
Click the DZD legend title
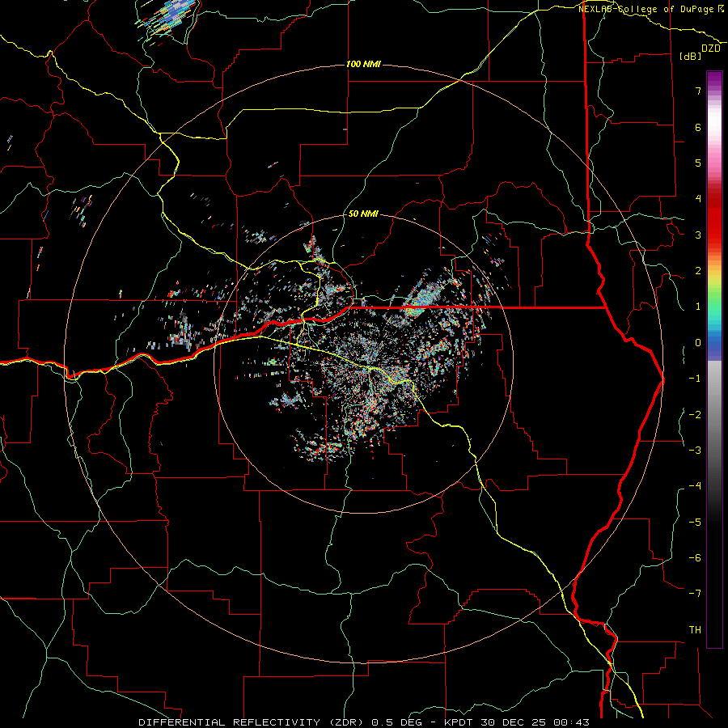pyautogui.click(x=710, y=49)
